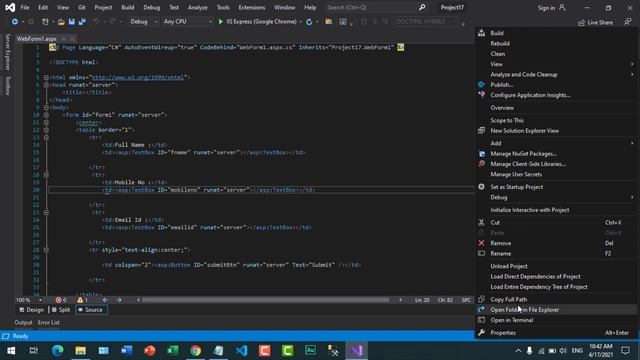The height and width of the screenshot is (360, 640).
Task: Click the errors count indicator
Action: (61, 300)
